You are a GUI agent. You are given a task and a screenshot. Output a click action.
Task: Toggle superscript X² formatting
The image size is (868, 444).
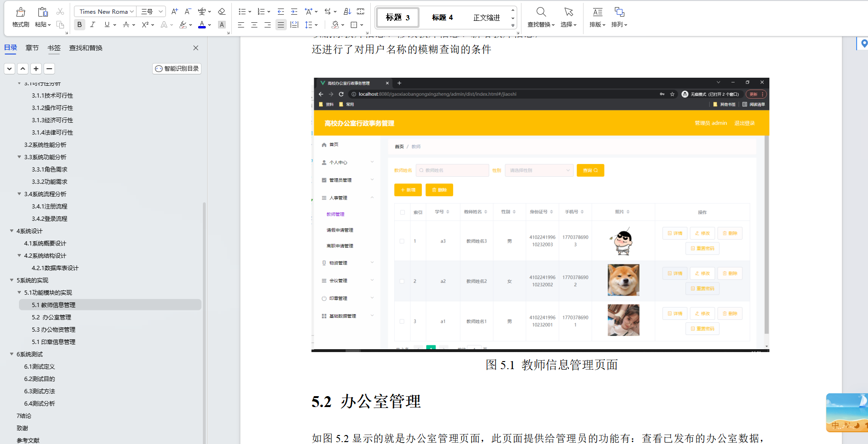[x=145, y=25]
